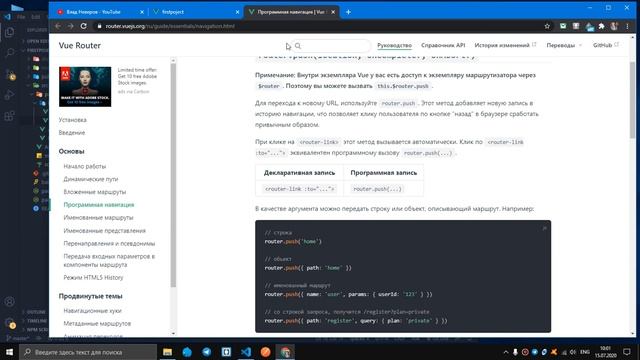Open the extensions puzzle icon

[602, 26]
